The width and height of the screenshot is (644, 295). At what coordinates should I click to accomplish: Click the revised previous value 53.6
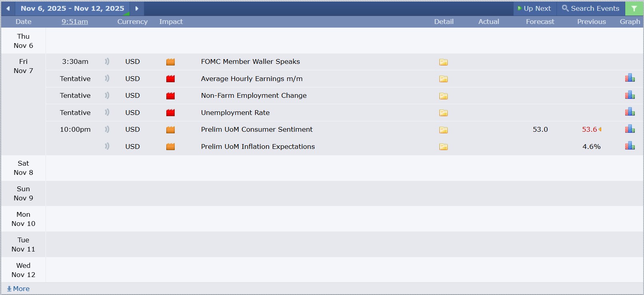coord(589,129)
